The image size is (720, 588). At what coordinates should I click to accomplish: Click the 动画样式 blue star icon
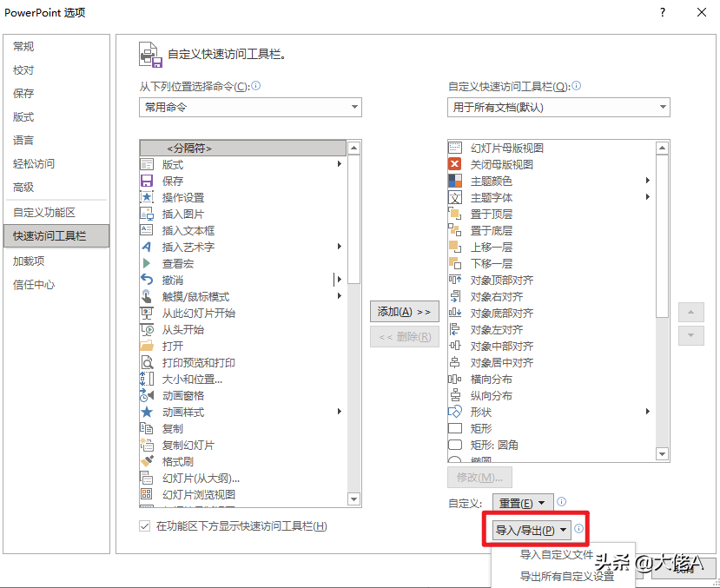(147, 413)
